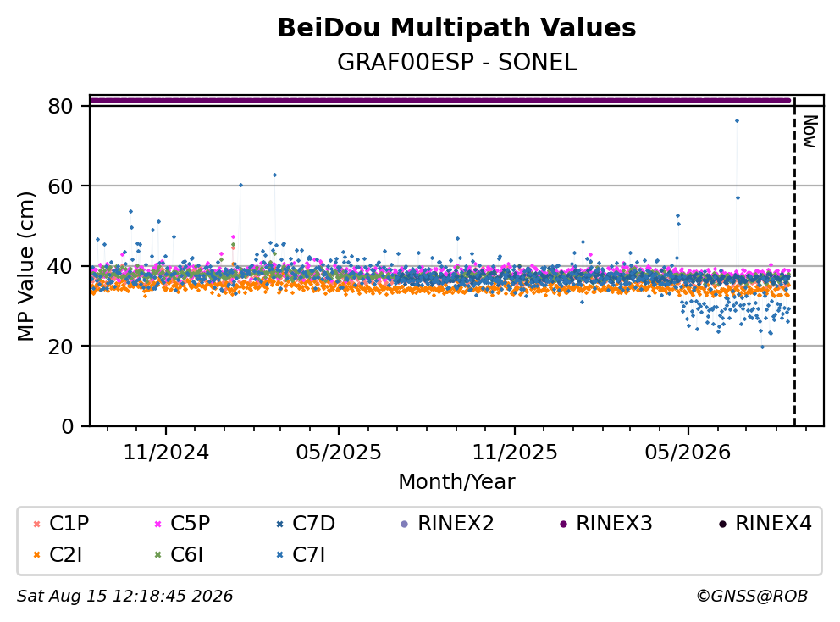This screenshot has height=622, width=840.
Task: Click the MP Value (cm) axis label
Action: pyautogui.click(x=25, y=266)
